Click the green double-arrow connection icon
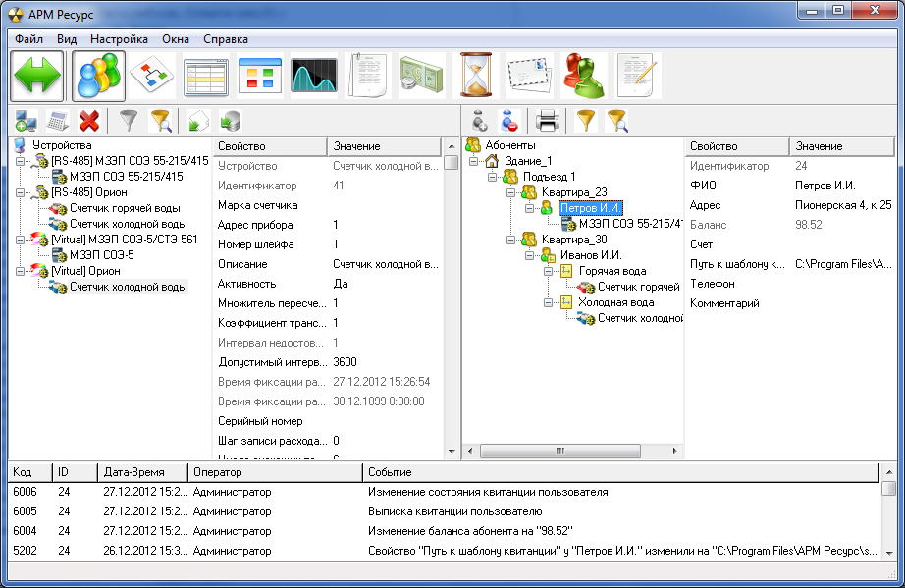 [x=37, y=76]
